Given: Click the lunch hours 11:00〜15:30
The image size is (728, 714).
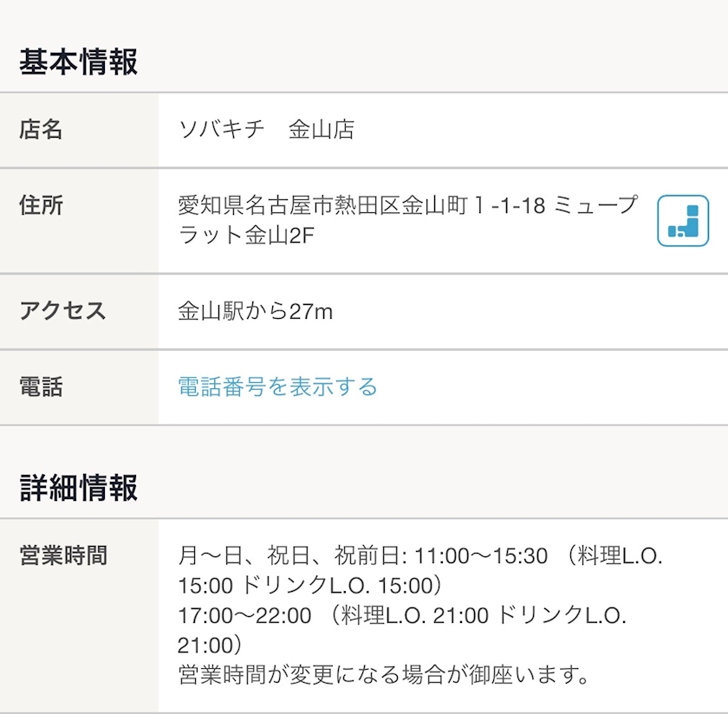Looking at the screenshot, I should coord(481,555).
